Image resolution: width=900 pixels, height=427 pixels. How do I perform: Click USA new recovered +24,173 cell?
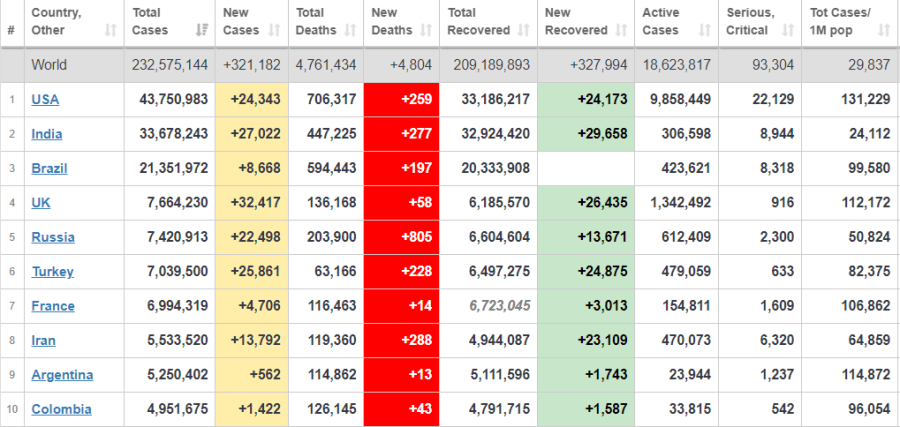(x=586, y=99)
